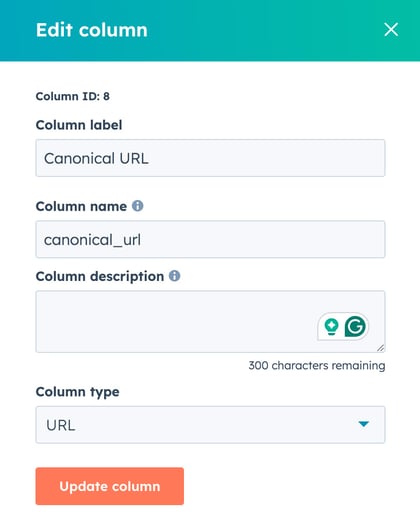Click the 300 characters remaining counter
Screen dimensions: 420x525
point(317,365)
